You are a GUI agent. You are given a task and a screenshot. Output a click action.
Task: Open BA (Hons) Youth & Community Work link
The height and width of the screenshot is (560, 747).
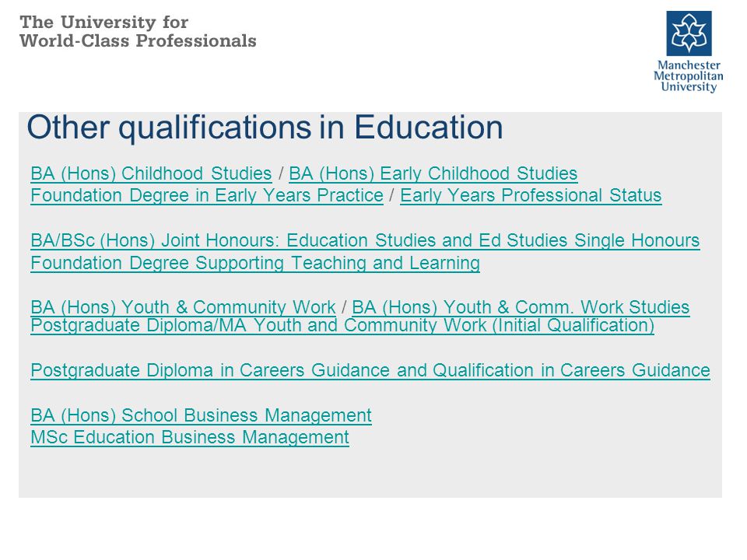pyautogui.click(x=183, y=307)
